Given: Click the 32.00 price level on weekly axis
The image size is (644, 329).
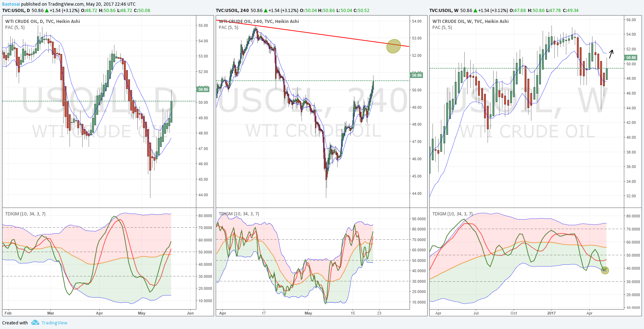Looking at the screenshot, I should tap(631, 196).
